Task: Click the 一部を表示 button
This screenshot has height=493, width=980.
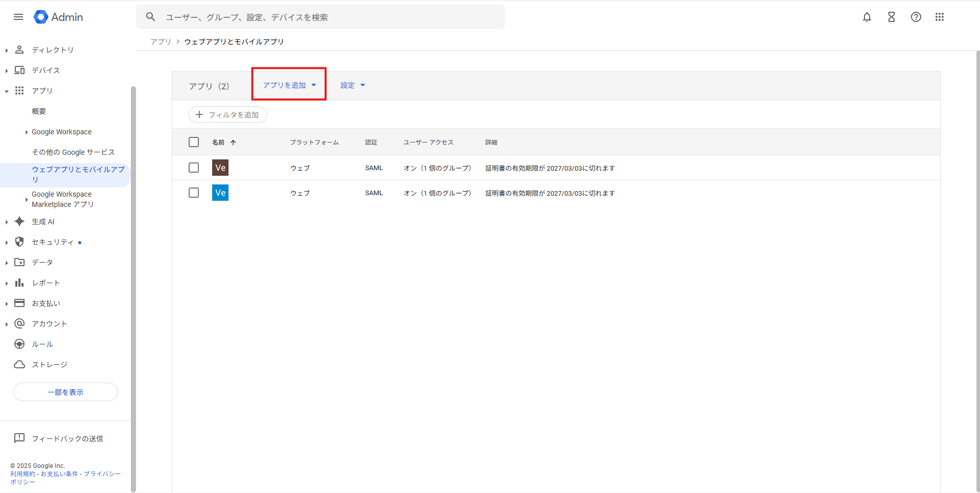Action: 65,392
